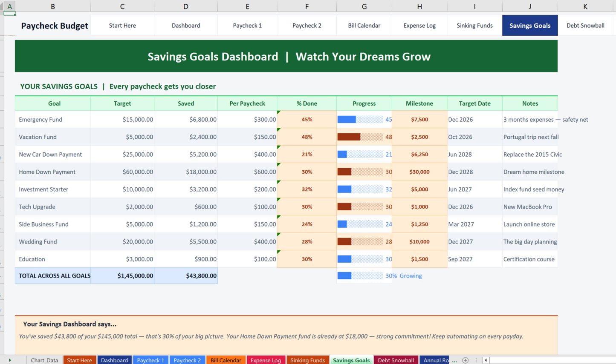Jump to Bill Calendar in header navigation
Image resolution: width=616 pixels, height=364 pixels.
(364, 26)
